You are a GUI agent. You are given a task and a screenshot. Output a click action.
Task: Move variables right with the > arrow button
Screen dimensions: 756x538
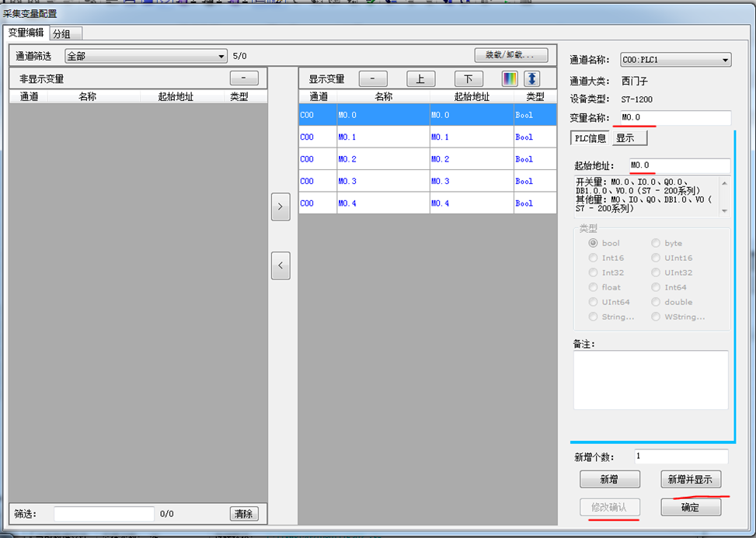tap(280, 207)
